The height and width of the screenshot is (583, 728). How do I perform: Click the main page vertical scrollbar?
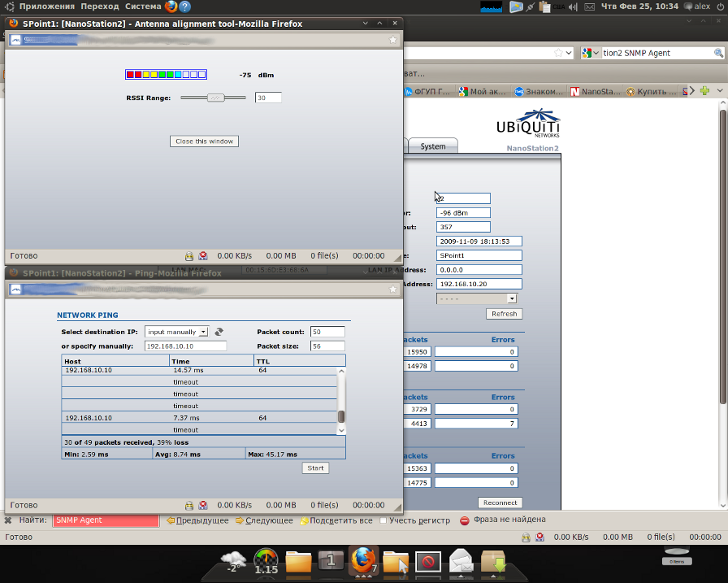tap(723, 256)
